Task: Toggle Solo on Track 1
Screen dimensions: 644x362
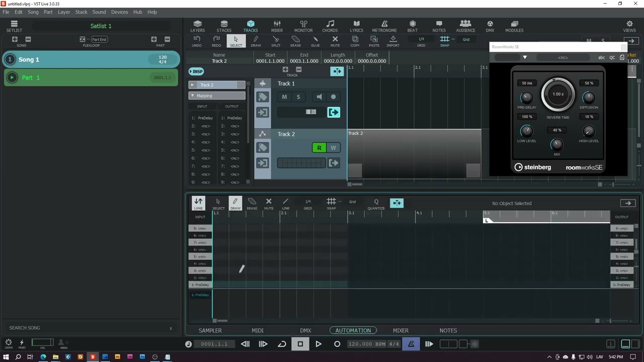Action: click(x=298, y=97)
